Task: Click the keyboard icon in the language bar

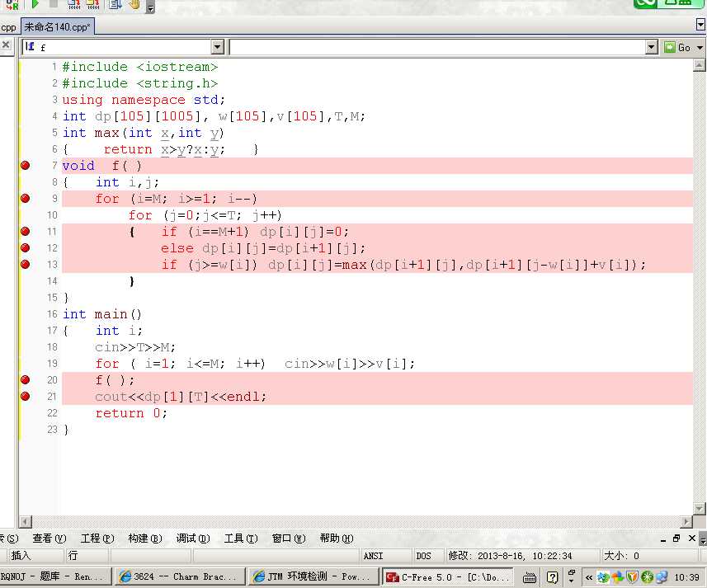Action: (x=530, y=577)
